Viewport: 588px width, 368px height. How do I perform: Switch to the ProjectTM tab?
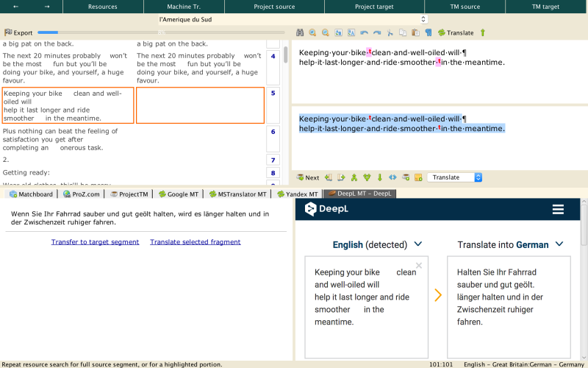click(x=129, y=194)
